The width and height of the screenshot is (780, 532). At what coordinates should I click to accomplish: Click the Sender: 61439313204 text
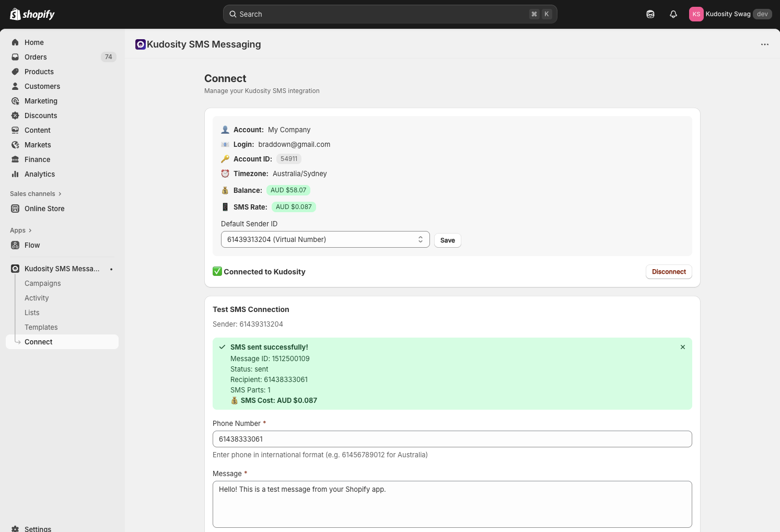point(248,324)
